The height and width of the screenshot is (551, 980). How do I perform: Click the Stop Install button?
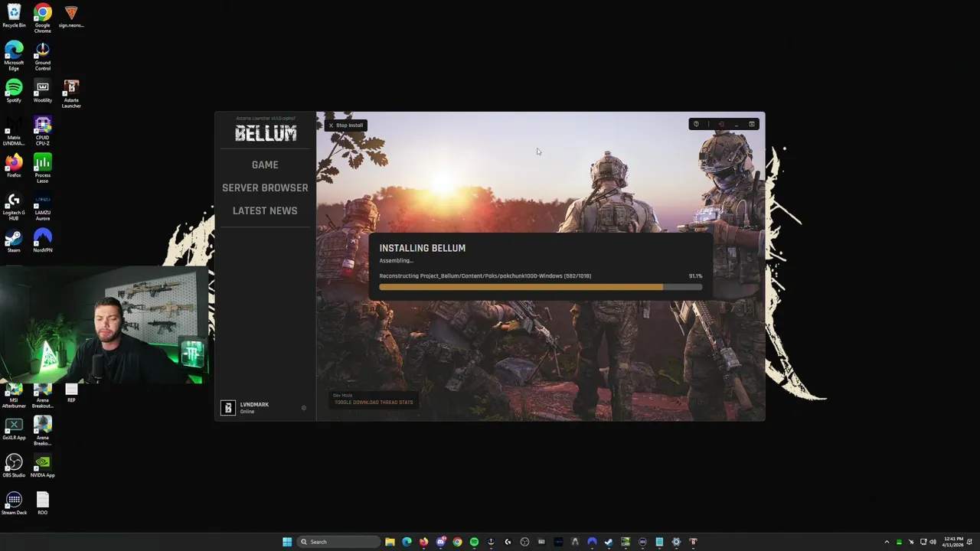(x=346, y=126)
